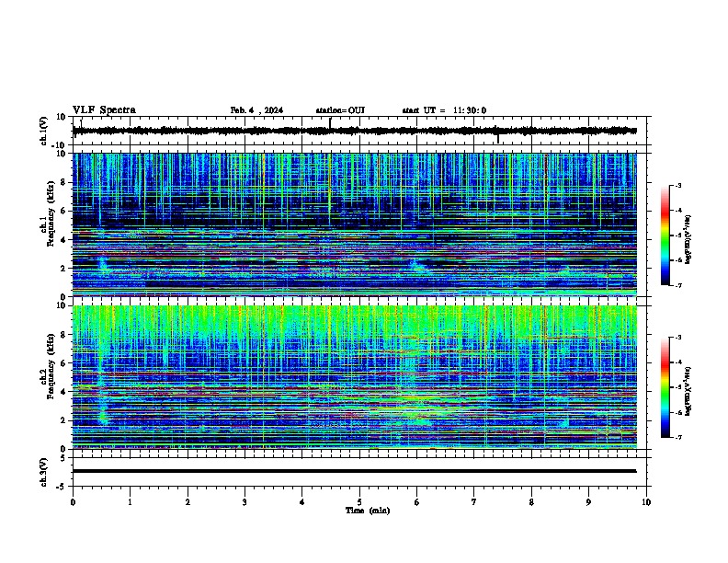Click the "ch.3(V)" axis label

(44, 472)
